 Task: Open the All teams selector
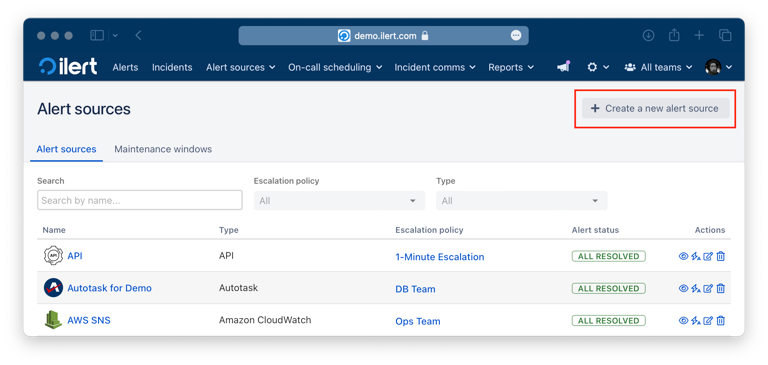pyautogui.click(x=658, y=68)
